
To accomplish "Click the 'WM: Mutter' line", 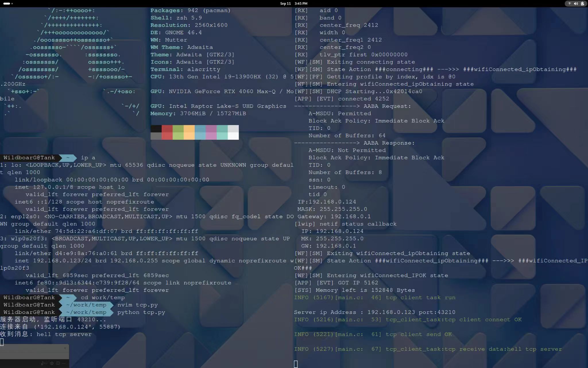I will point(169,40).
